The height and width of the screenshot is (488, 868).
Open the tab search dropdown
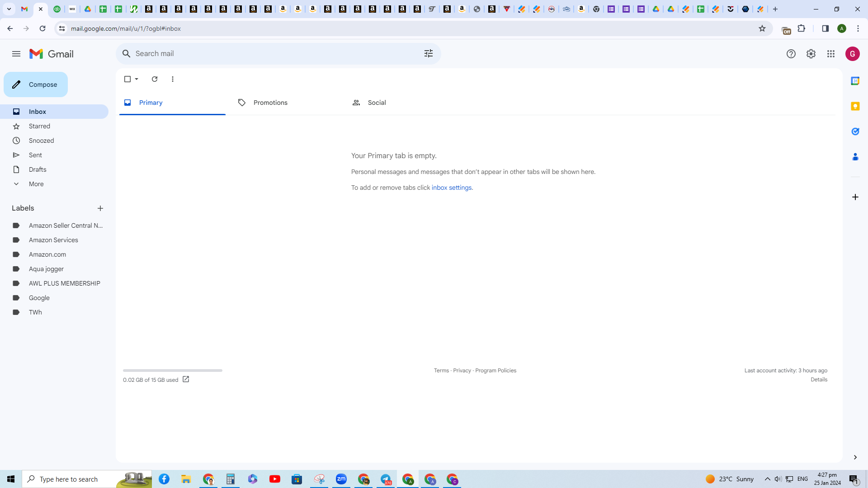(x=9, y=9)
